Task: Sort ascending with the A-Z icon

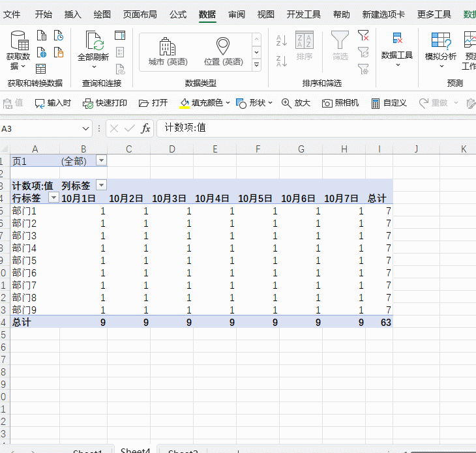Action: [282, 40]
